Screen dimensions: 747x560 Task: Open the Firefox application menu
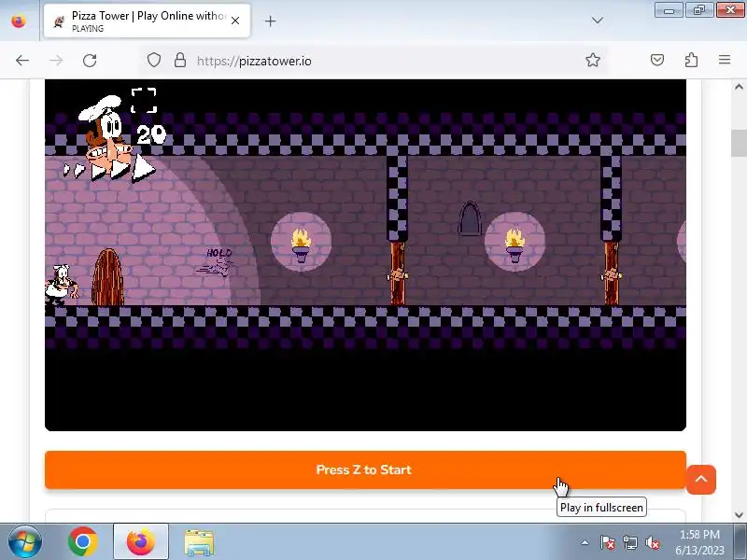pos(725,60)
